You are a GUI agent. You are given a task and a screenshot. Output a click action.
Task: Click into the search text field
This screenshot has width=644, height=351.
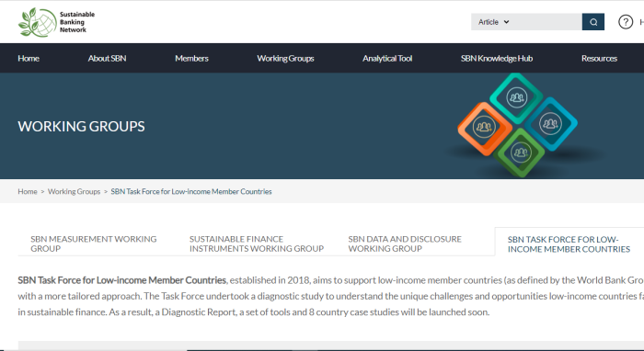click(x=547, y=22)
